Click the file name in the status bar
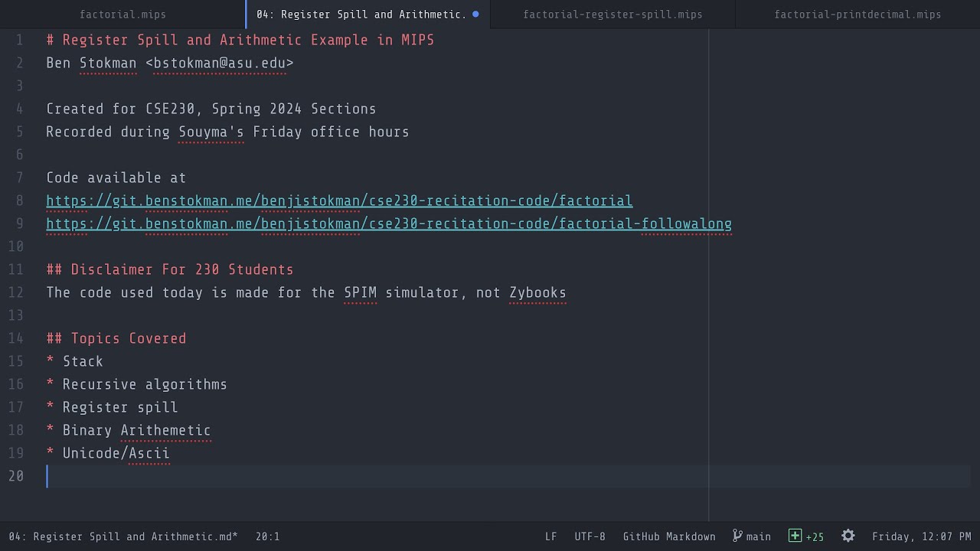Screen dimensions: 980x551 coord(122,536)
